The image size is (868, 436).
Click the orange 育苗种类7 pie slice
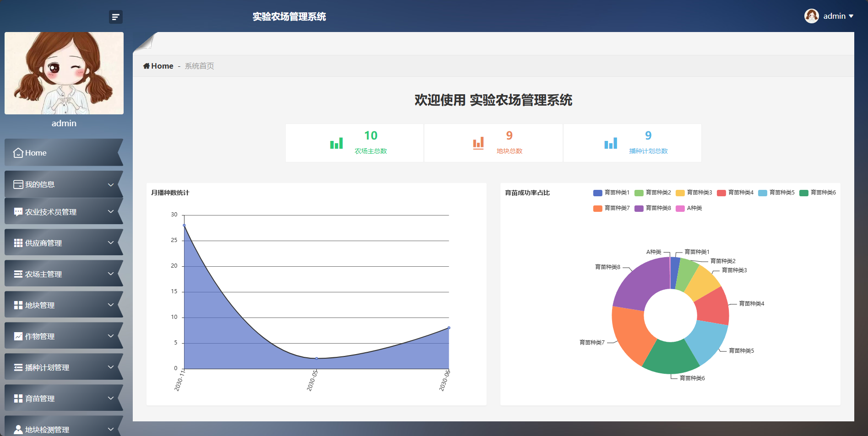coord(631,334)
